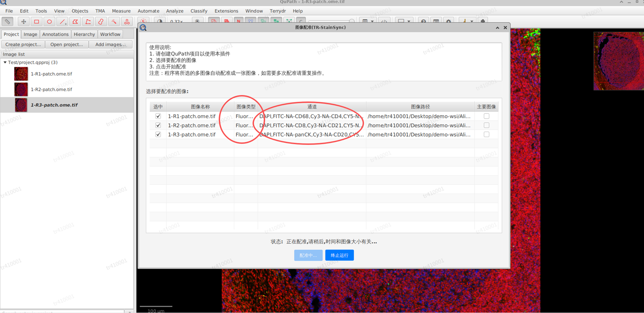Roll up the 图像配准 dialog window
Image resolution: width=644 pixels, height=313 pixels.
[x=497, y=28]
